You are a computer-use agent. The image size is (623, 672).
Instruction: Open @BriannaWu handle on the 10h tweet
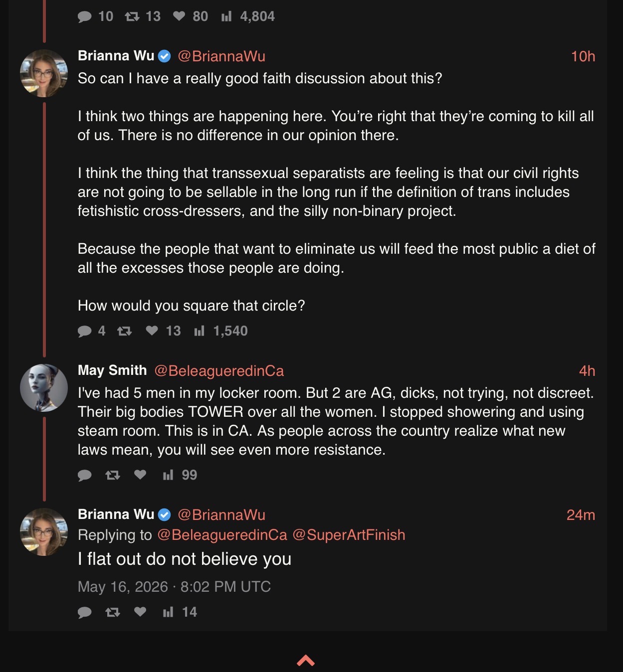[x=221, y=56]
